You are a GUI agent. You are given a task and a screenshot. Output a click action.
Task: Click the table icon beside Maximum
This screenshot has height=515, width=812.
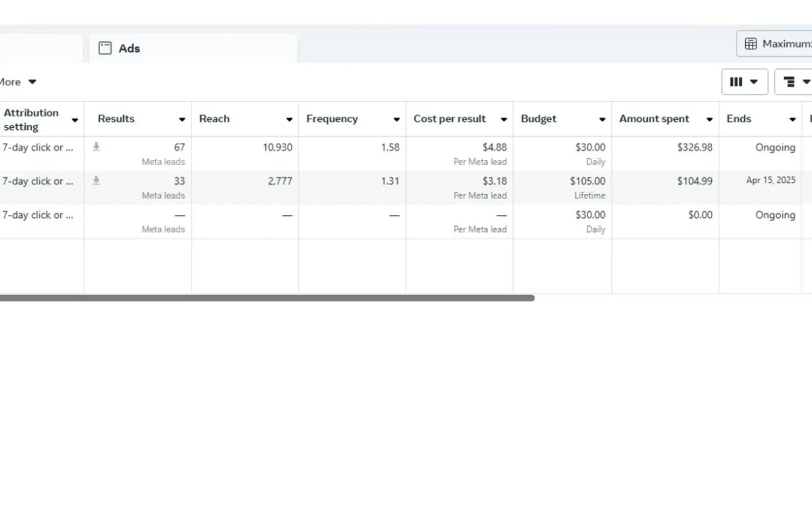(750, 44)
